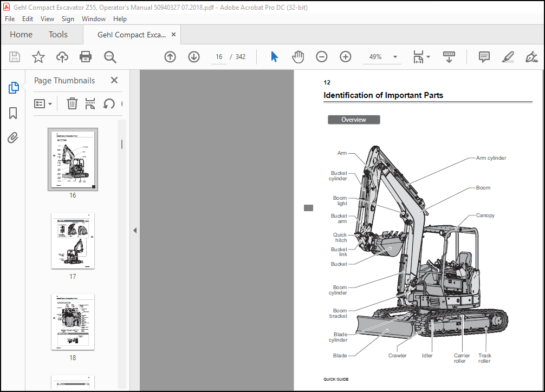This screenshot has height=392, width=545.
Task: Add a comment sticky note
Action: point(484,57)
